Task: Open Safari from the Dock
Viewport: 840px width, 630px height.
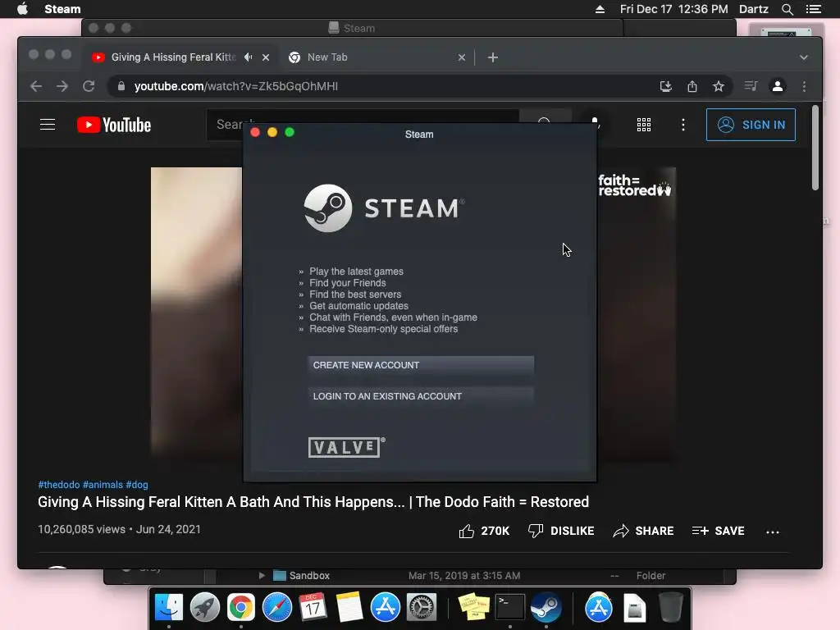Action: point(277,607)
